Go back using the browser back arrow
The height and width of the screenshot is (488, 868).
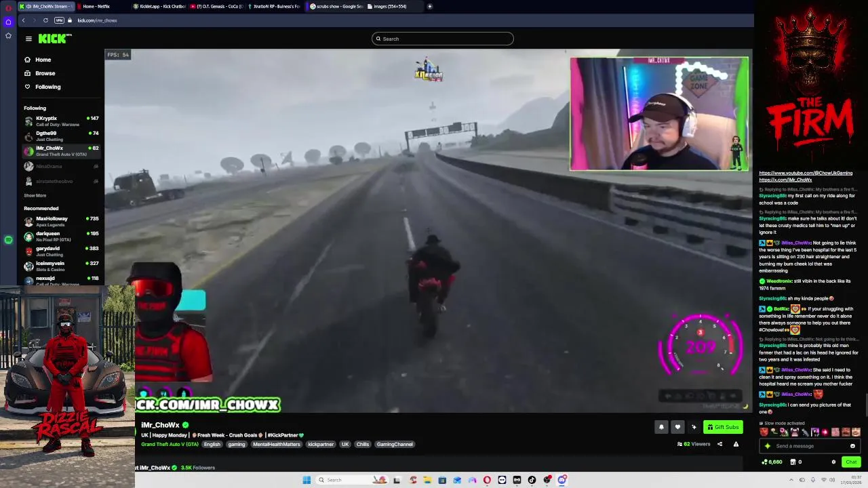point(23,20)
